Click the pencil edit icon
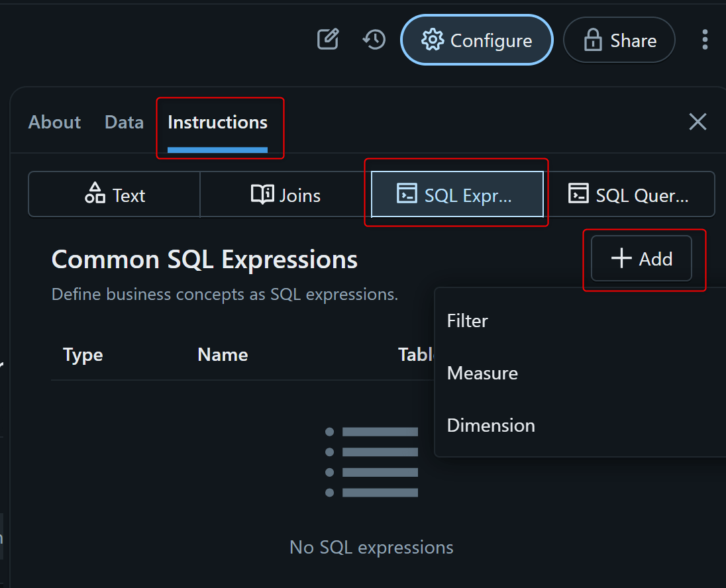 click(328, 40)
